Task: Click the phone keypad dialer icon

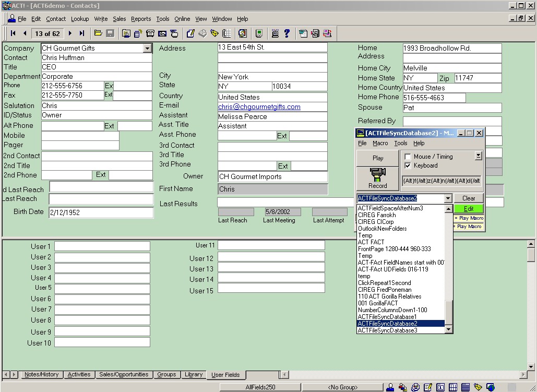Action: pos(226,33)
